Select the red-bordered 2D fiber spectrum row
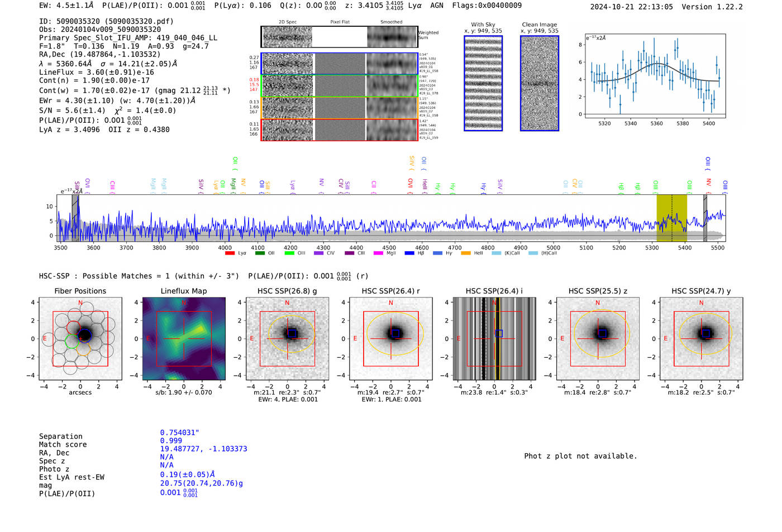The image size is (782, 532). (x=340, y=130)
